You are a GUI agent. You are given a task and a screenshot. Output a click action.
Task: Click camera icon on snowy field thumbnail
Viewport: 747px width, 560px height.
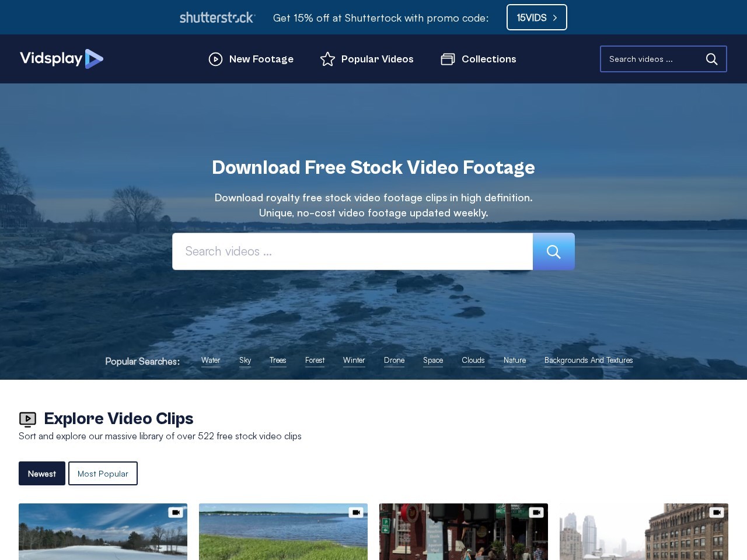click(x=176, y=512)
